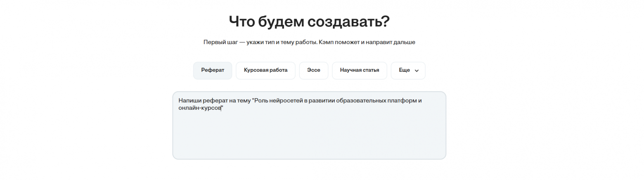Click the word онлайн-курсов in the prompt

pos(200,108)
